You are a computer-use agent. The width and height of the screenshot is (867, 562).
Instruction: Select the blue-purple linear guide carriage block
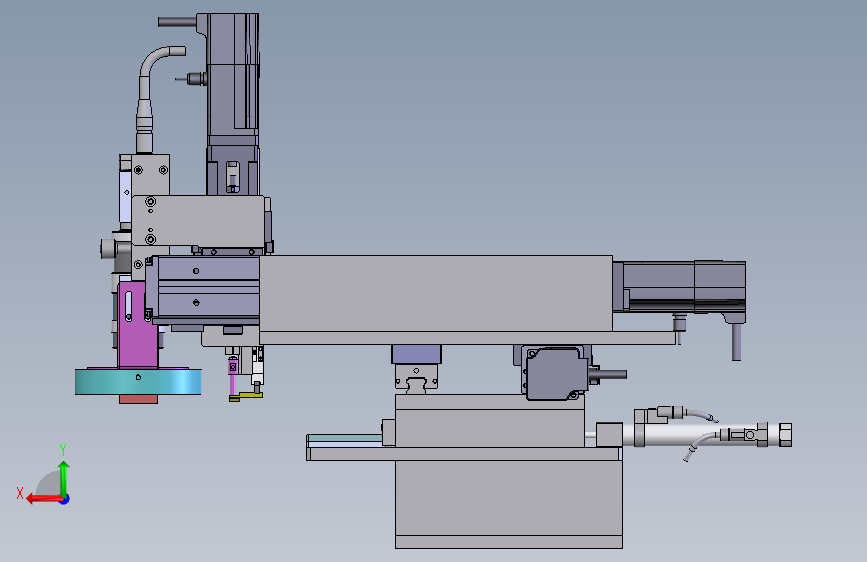pyautogui.click(x=416, y=354)
